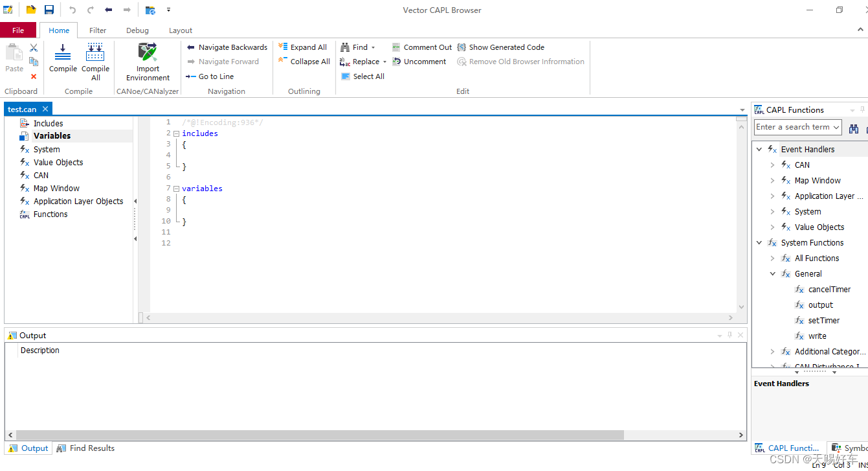Click the editor horizontal scrollbar
The image size is (868, 471).
click(440, 318)
